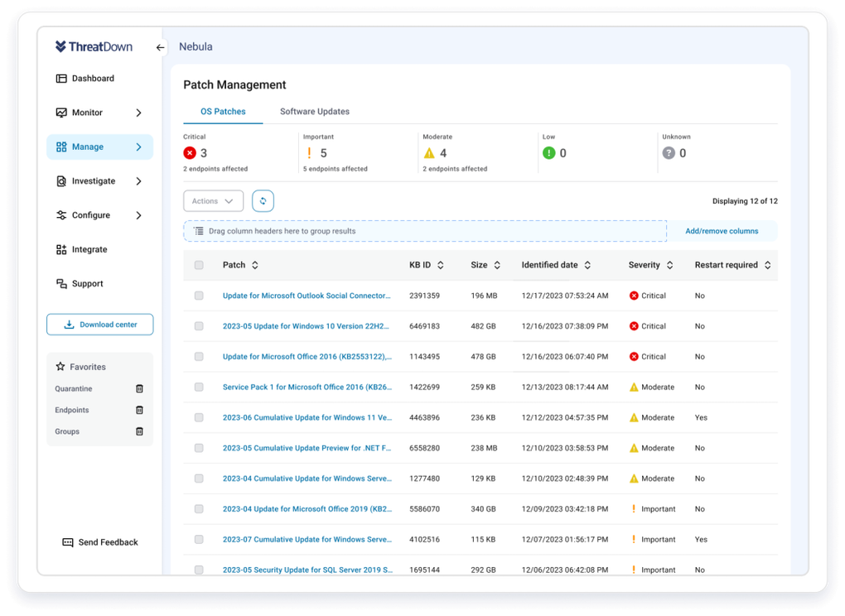Expand the Monitor menu chevron

138,113
